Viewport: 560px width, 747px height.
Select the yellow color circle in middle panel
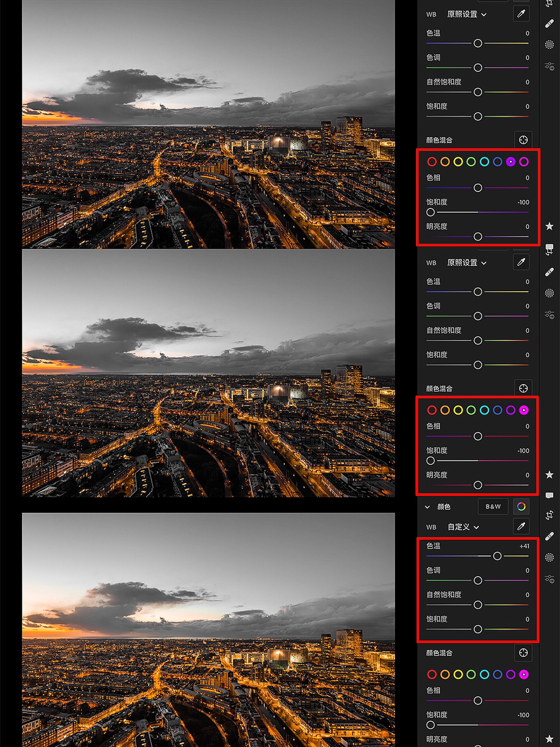coord(458,410)
